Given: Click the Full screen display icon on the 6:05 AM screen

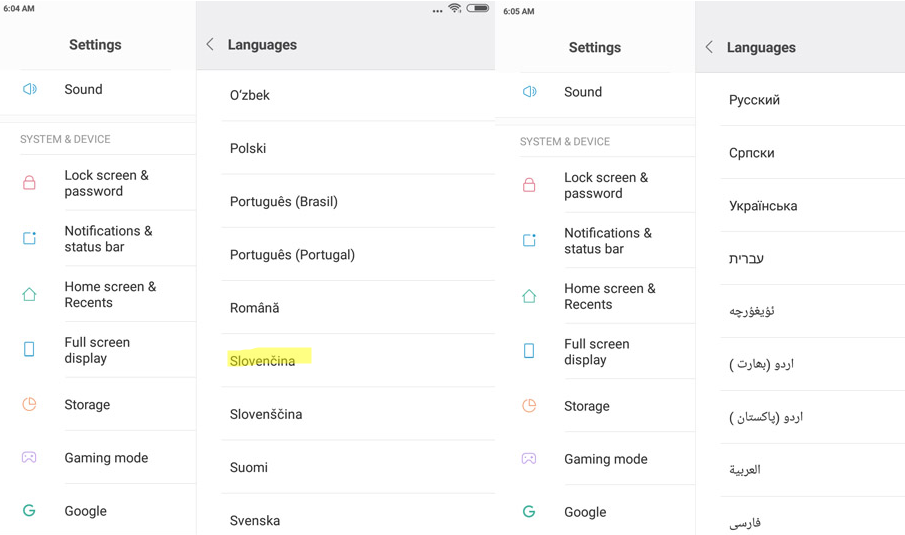Looking at the screenshot, I should tap(529, 351).
